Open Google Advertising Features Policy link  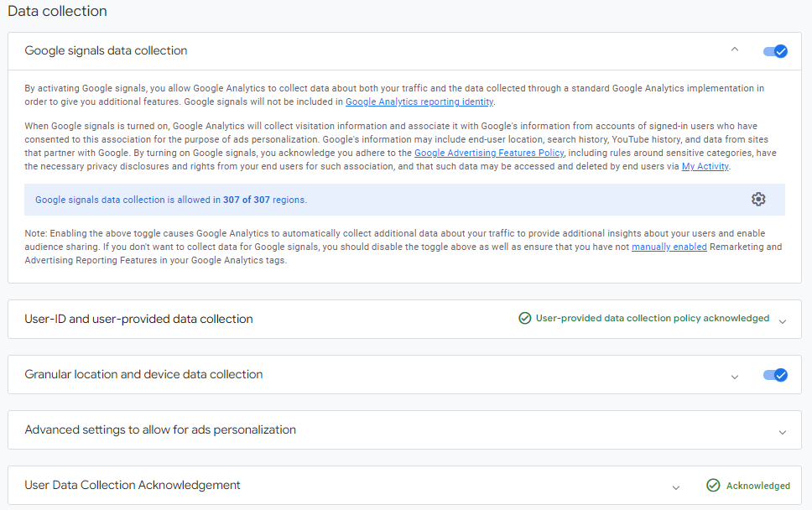(489, 153)
